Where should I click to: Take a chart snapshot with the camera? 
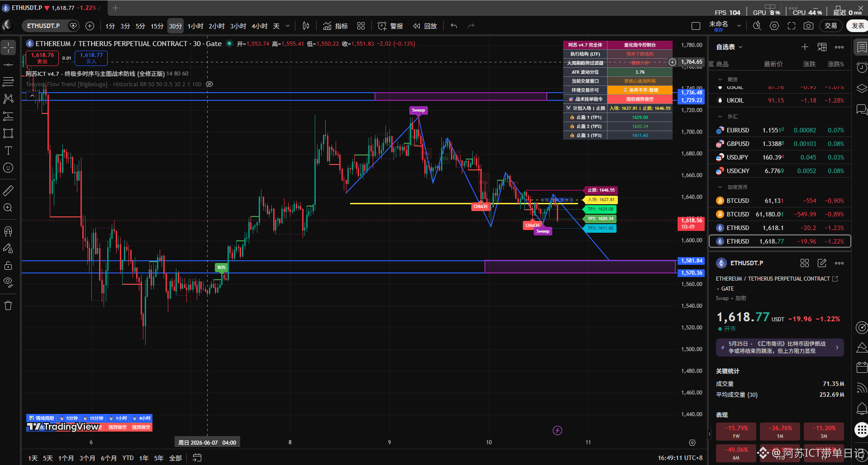click(x=808, y=26)
